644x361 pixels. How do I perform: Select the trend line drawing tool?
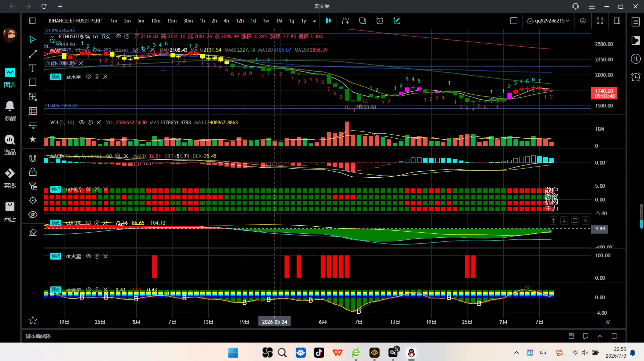[x=33, y=54]
